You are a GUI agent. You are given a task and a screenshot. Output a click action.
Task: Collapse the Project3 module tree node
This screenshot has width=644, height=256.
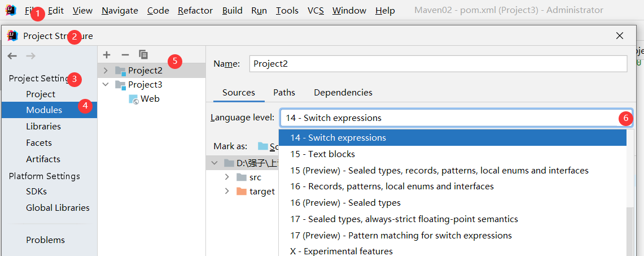pyautogui.click(x=106, y=85)
